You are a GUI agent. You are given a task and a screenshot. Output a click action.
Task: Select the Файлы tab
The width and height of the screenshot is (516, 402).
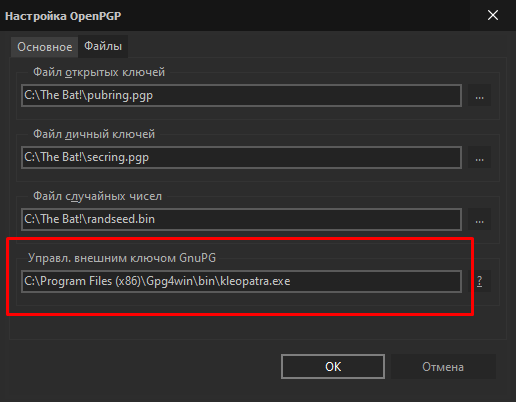[x=103, y=46]
